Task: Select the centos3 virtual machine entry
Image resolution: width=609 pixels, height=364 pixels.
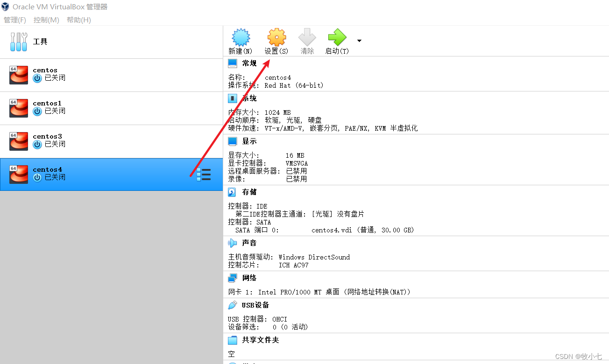Action: 111,141
